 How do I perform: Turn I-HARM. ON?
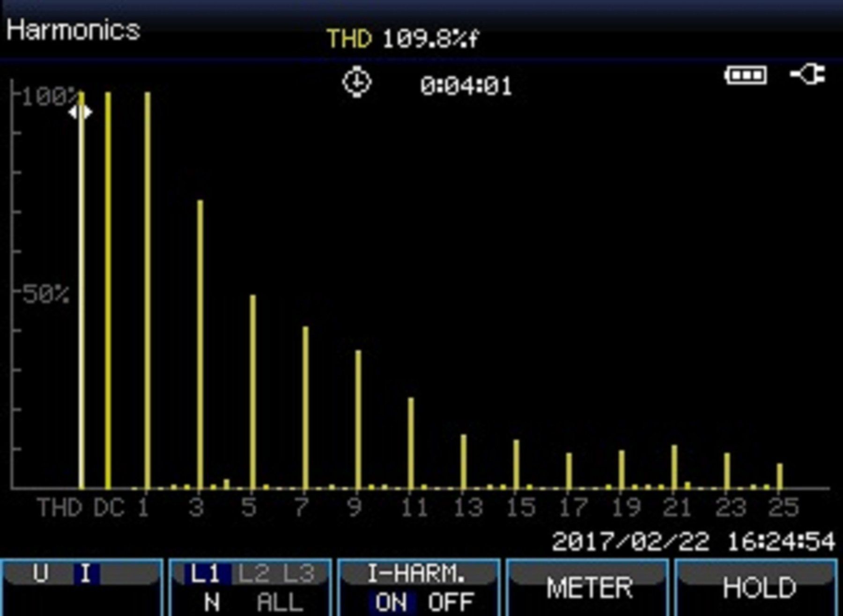(x=391, y=602)
